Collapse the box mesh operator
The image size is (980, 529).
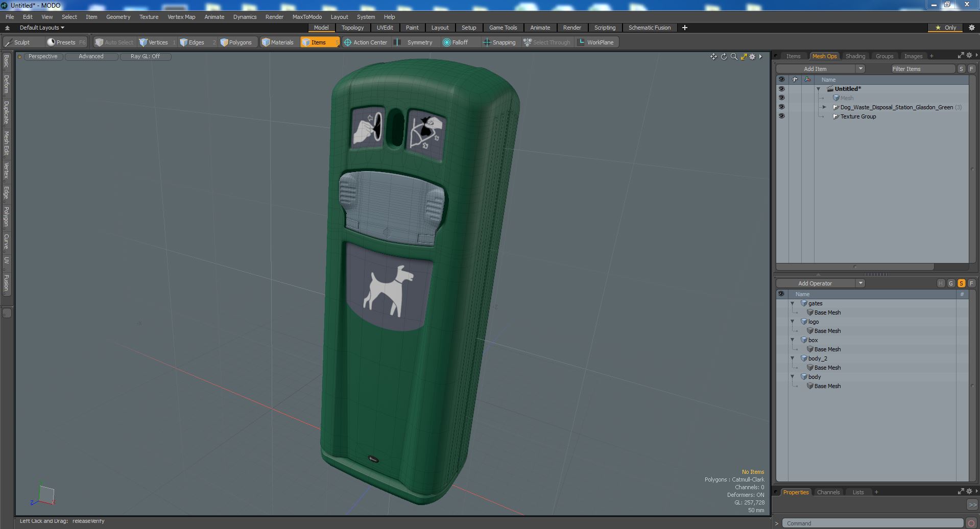pos(793,340)
